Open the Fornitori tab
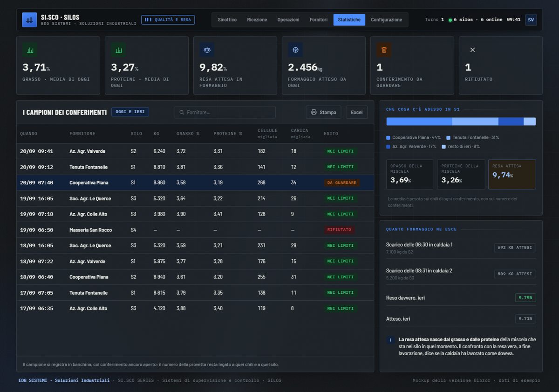559x392 pixels. pos(319,20)
